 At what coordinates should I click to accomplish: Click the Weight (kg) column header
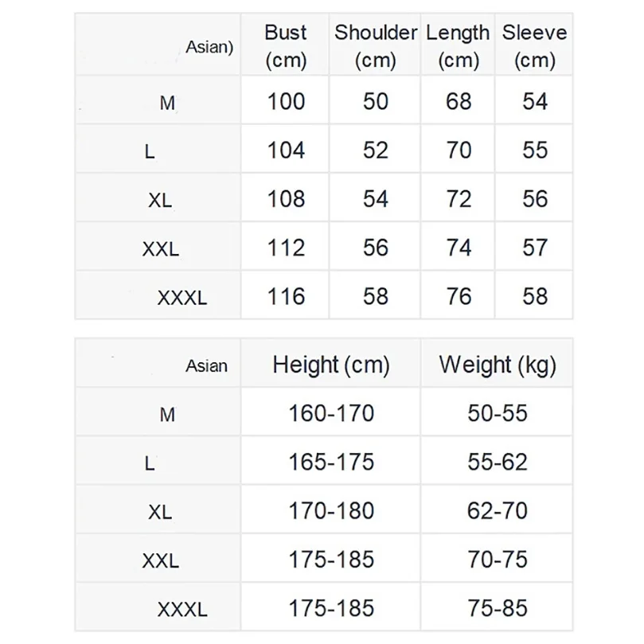tap(498, 365)
